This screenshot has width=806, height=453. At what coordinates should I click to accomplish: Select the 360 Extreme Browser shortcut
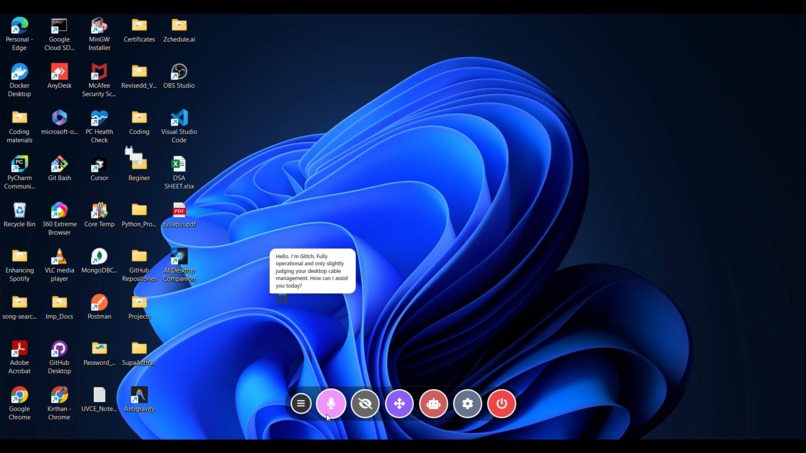59,219
